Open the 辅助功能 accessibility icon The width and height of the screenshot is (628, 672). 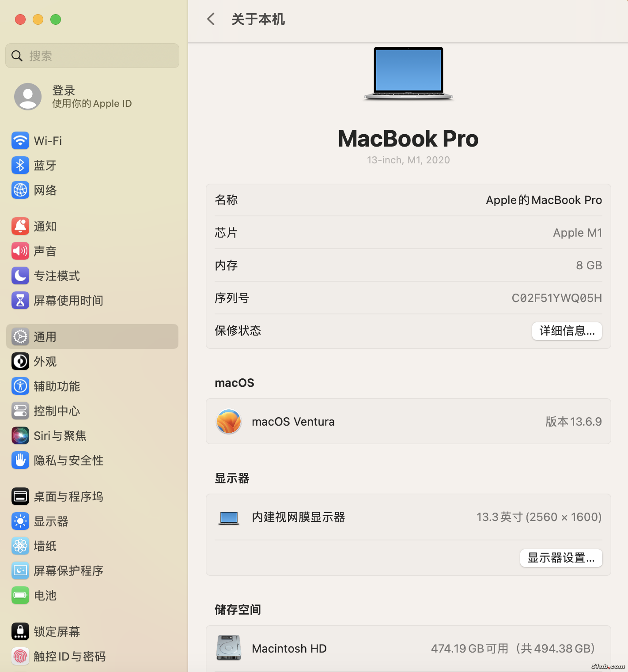point(20,386)
